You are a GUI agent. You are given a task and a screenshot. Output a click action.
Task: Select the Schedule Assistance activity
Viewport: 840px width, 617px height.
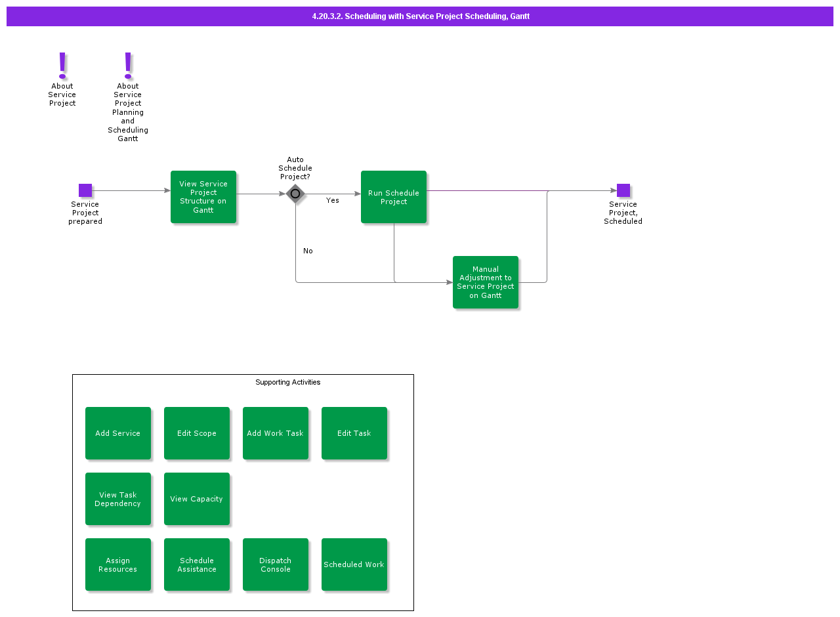196,564
